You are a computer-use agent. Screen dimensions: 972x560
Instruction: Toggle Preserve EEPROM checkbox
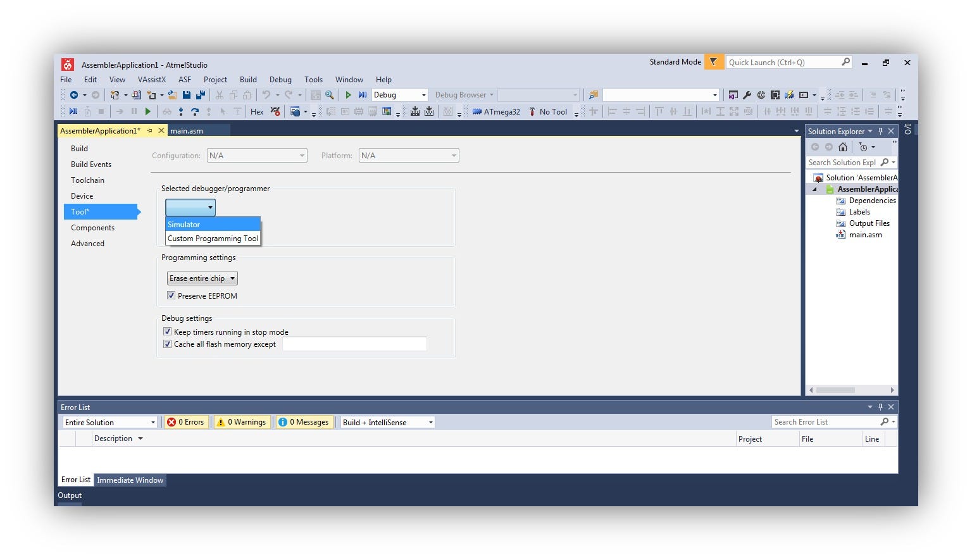point(171,296)
